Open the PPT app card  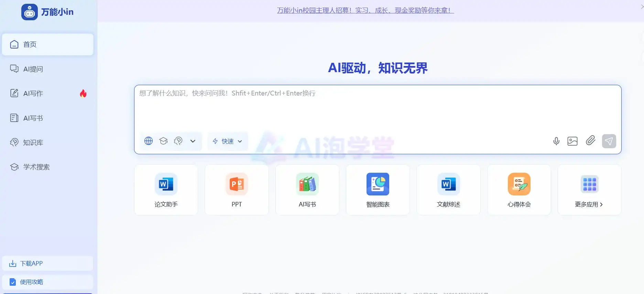(237, 190)
